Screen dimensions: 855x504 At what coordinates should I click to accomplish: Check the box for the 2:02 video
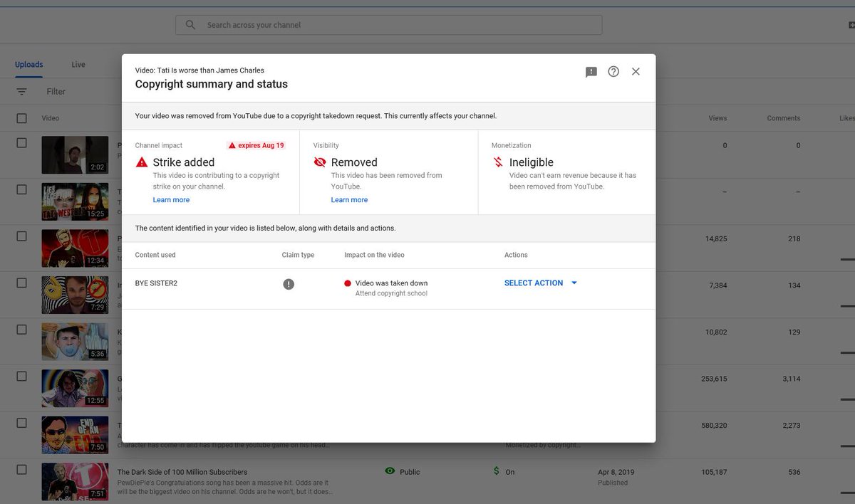pyautogui.click(x=22, y=143)
